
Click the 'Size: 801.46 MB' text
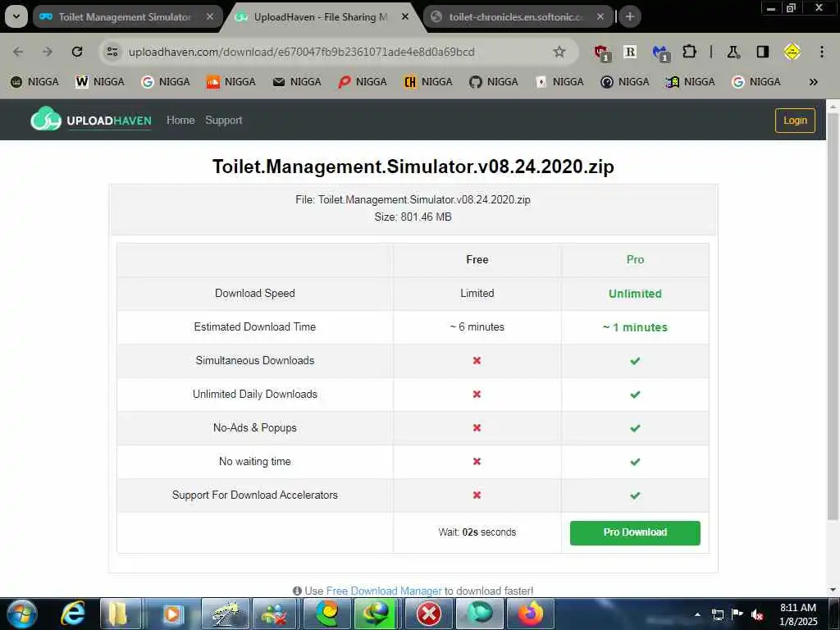pyautogui.click(x=413, y=217)
